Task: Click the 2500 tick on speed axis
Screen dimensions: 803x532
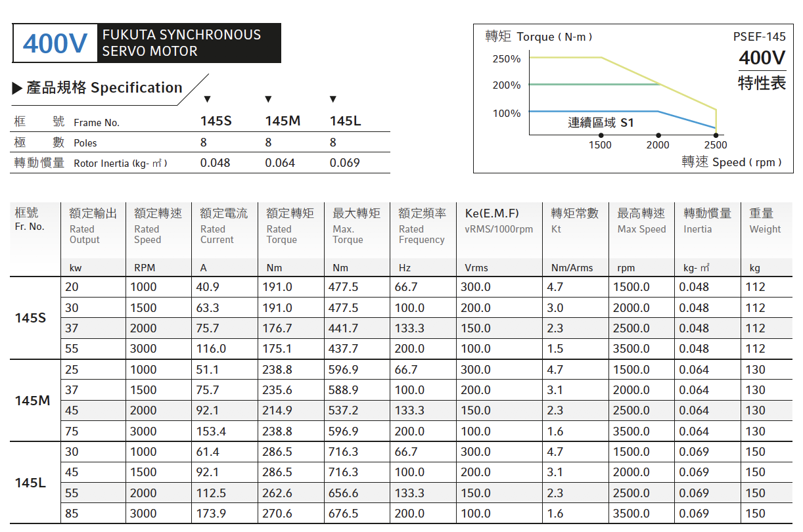Action: click(716, 145)
